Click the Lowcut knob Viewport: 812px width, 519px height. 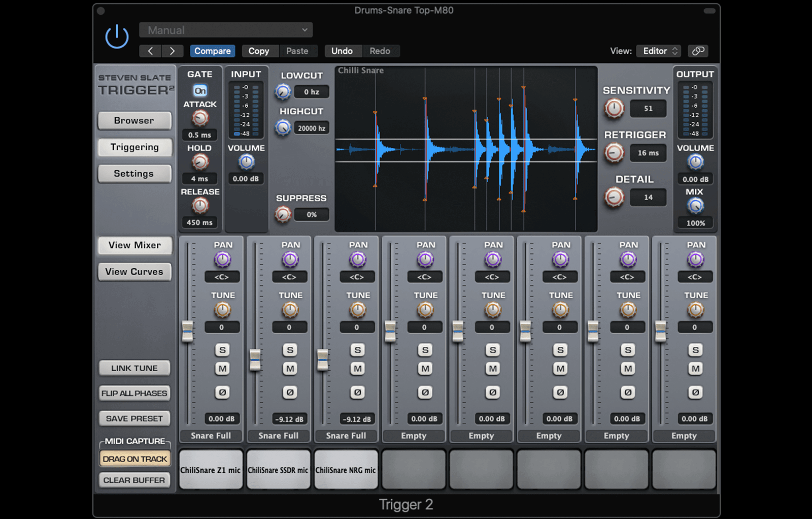tap(283, 92)
